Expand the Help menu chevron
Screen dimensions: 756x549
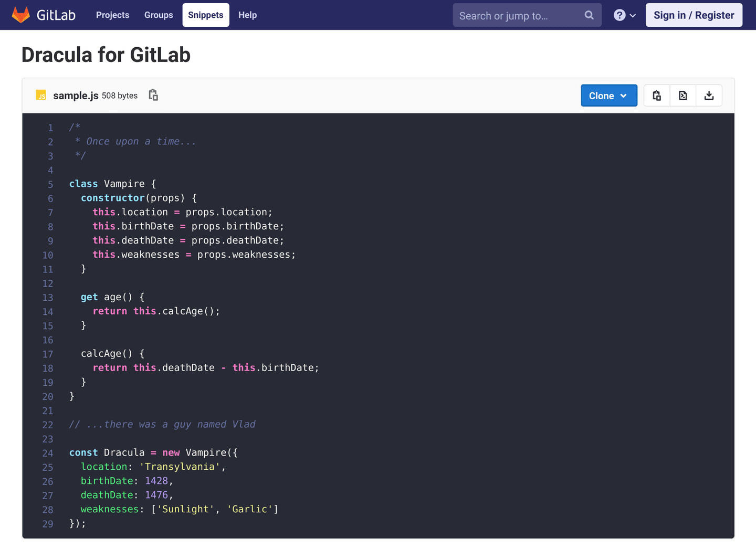coord(633,15)
